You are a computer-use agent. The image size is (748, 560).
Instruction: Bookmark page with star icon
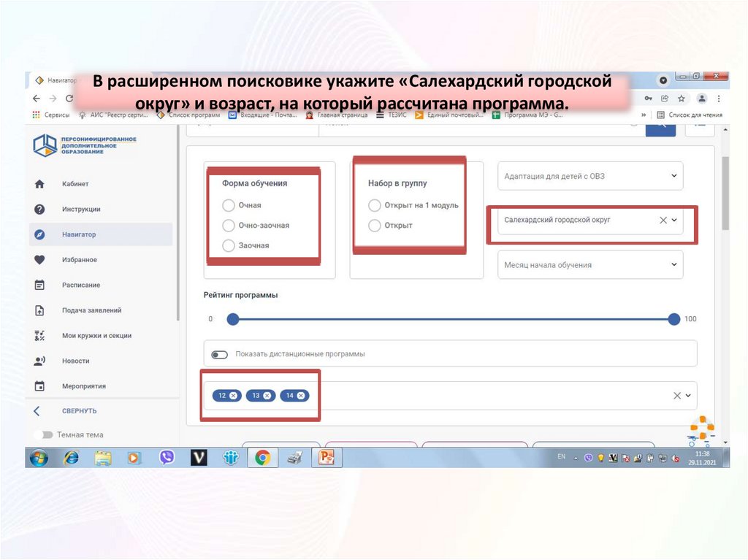click(x=682, y=99)
